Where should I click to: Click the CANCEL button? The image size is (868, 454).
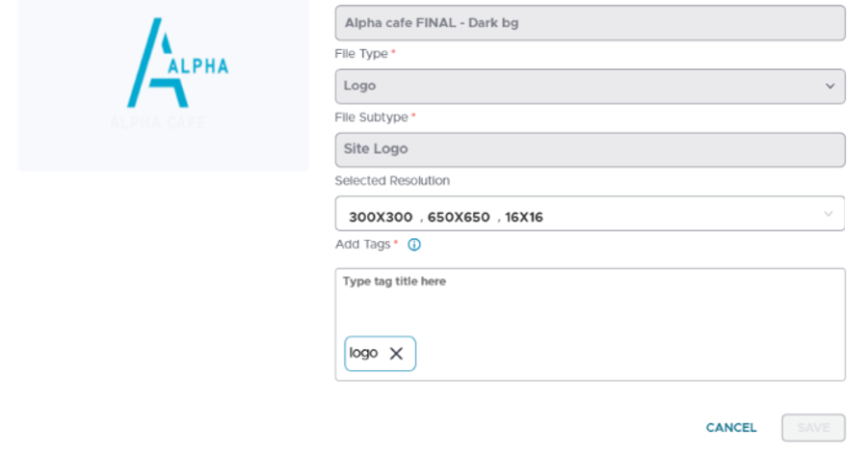[730, 428]
